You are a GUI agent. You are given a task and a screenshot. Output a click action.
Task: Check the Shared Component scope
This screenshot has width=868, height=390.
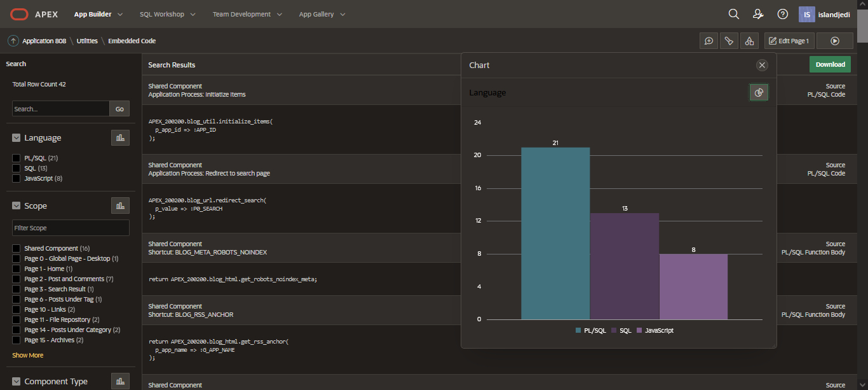[x=17, y=248]
